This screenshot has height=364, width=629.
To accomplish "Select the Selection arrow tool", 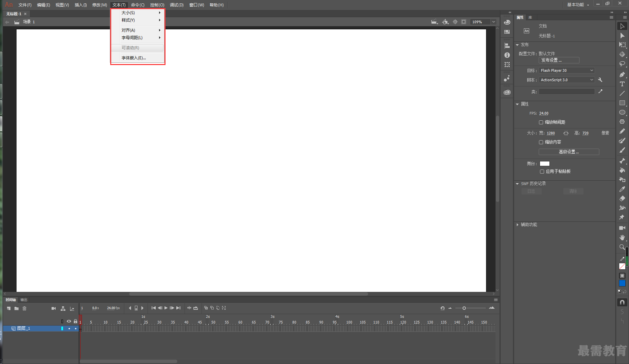I will tap(622, 26).
